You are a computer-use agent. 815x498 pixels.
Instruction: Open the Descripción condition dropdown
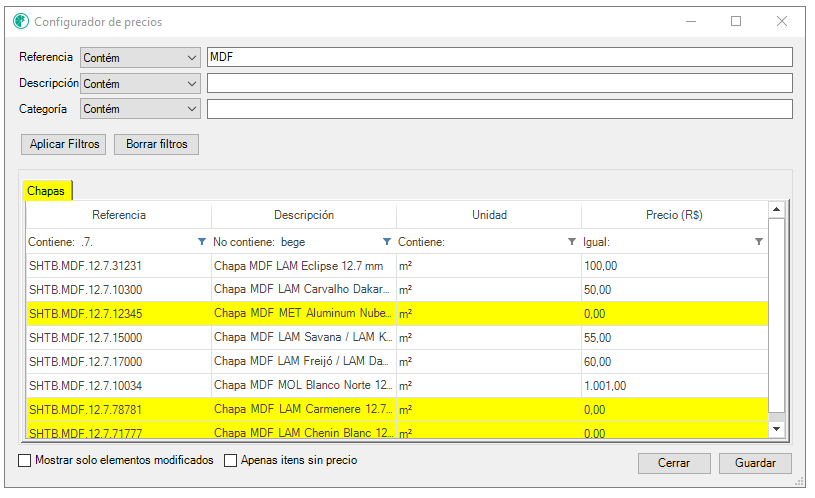tap(140, 84)
